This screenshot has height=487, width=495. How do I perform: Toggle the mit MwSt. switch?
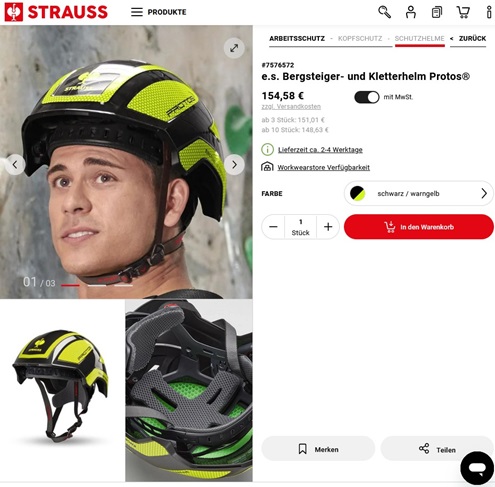pos(367,97)
